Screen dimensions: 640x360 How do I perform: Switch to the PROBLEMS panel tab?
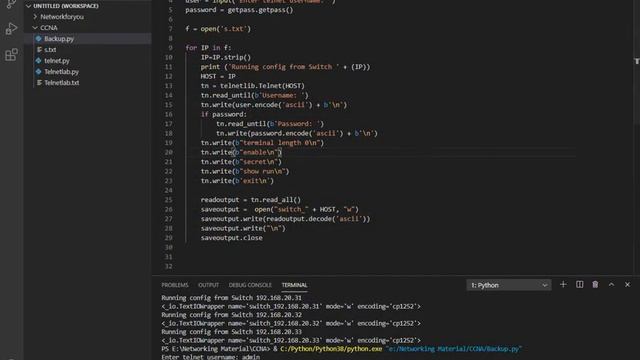(175, 285)
